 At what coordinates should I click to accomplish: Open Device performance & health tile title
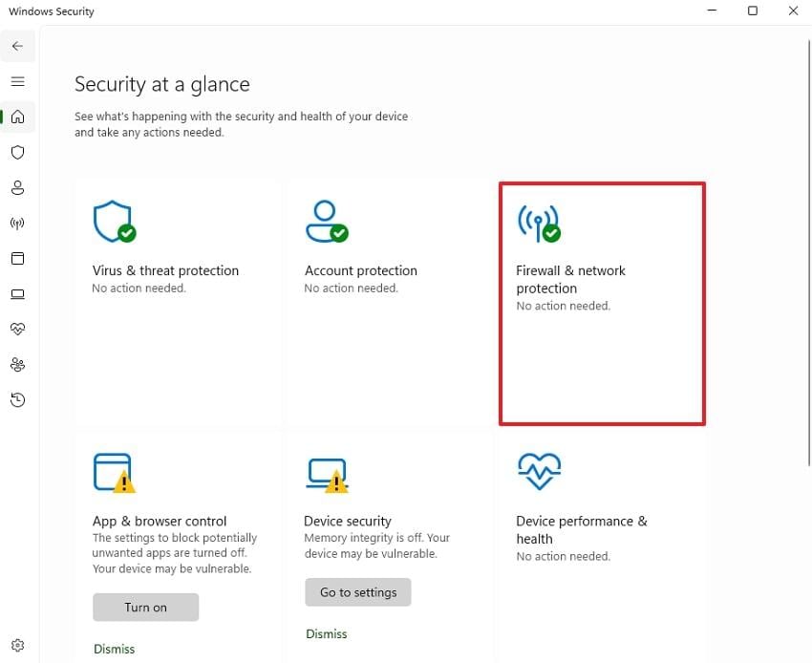coord(582,530)
